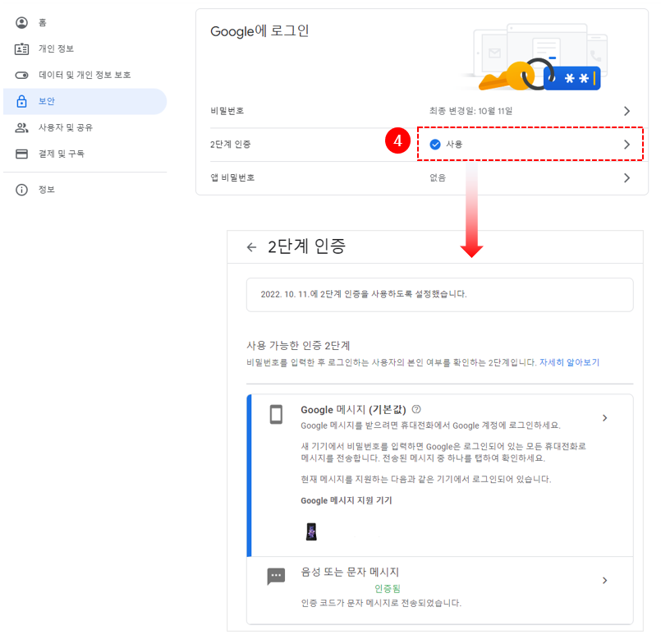Image resolution: width=661 pixels, height=644 pixels.
Task: Click the Home (홈) profile icon
Action: [x=21, y=22]
